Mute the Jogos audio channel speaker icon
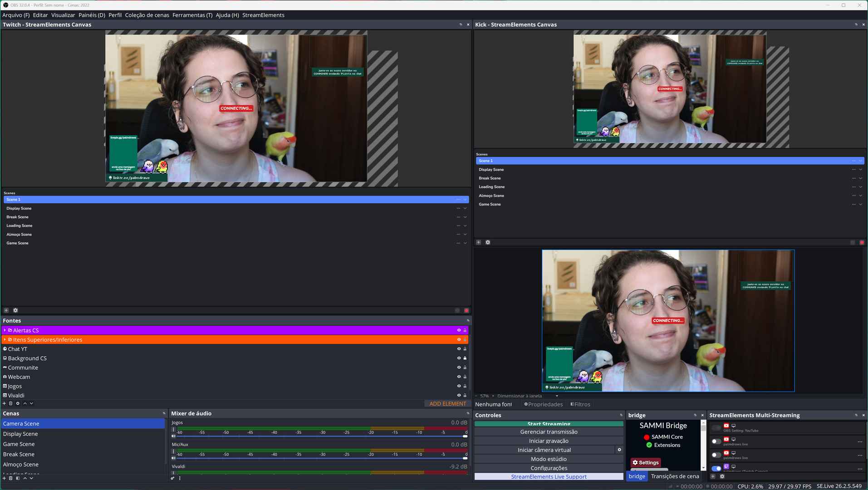The width and height of the screenshot is (868, 490). [173, 436]
